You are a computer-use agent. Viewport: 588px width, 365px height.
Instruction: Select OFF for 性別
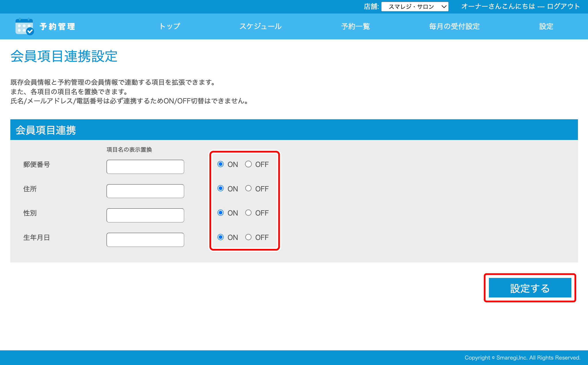[x=248, y=213]
